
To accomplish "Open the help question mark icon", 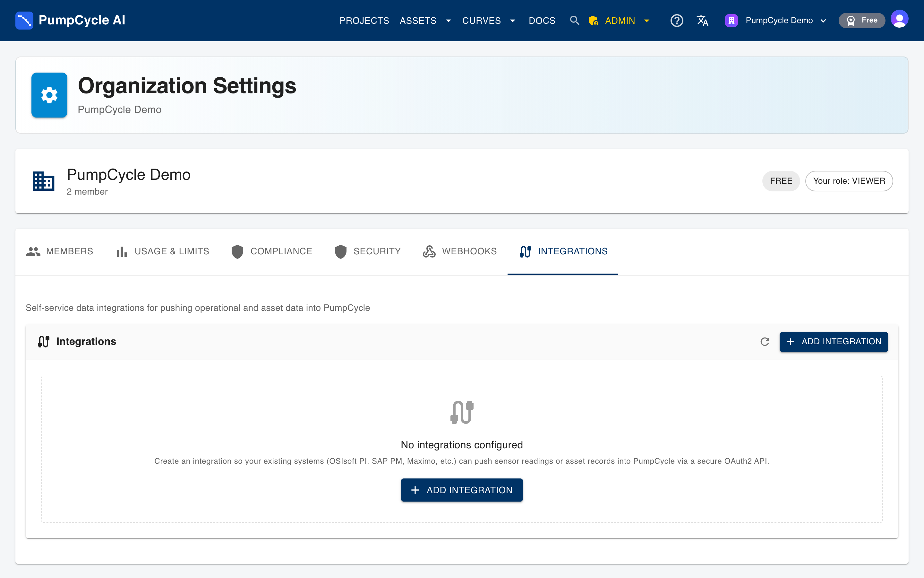I will pos(677,20).
